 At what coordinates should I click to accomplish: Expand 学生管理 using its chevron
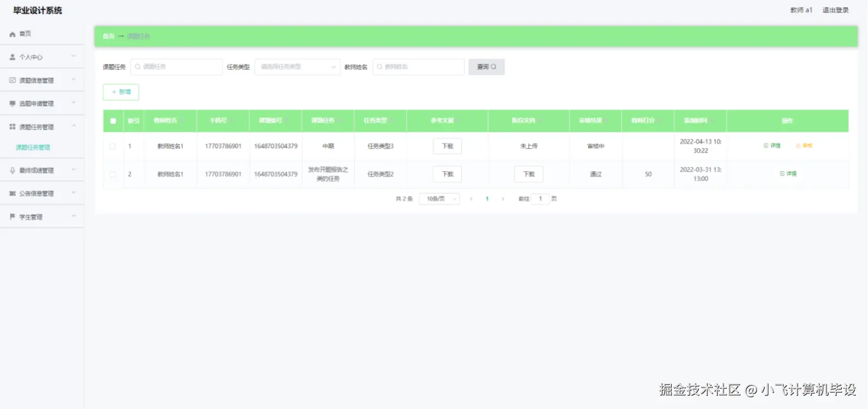(74, 217)
